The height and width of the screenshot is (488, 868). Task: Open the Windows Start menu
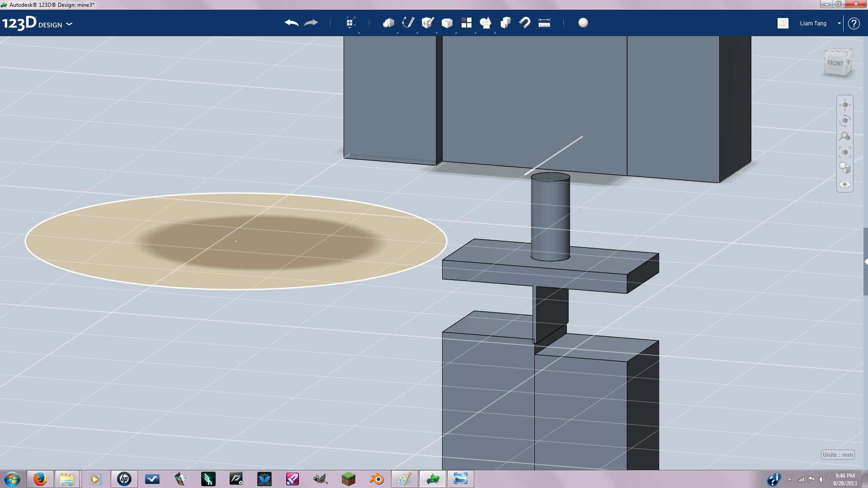[12, 479]
